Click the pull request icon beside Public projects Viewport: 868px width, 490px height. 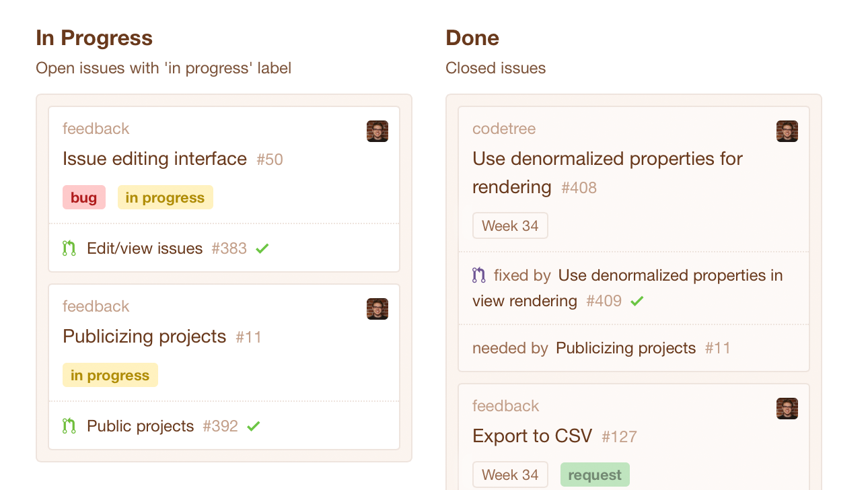[x=69, y=426]
